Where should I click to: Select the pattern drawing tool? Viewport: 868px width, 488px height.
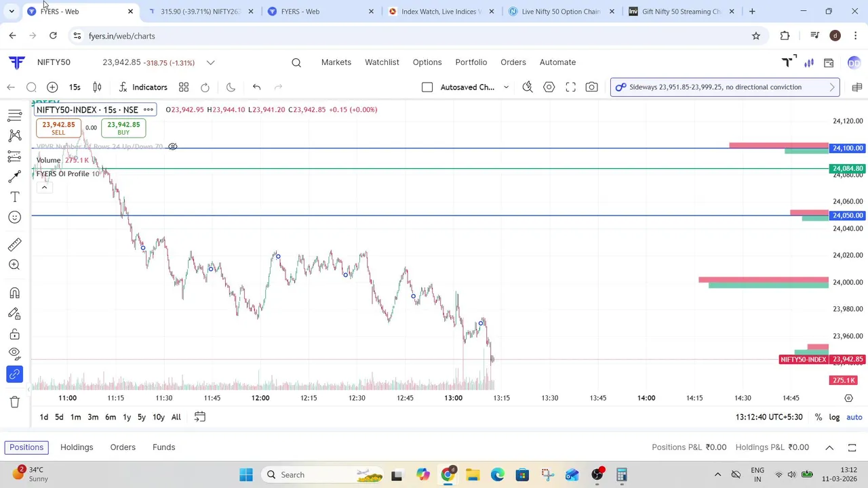[14, 136]
